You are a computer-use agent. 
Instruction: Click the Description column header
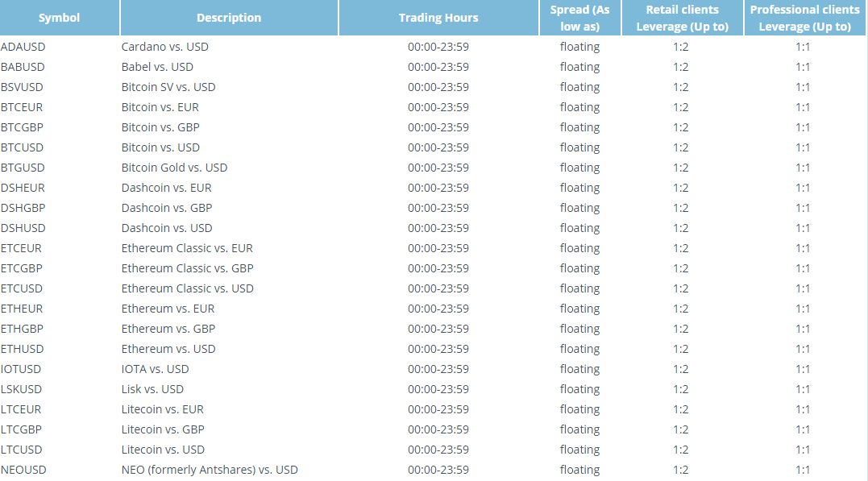(x=229, y=18)
